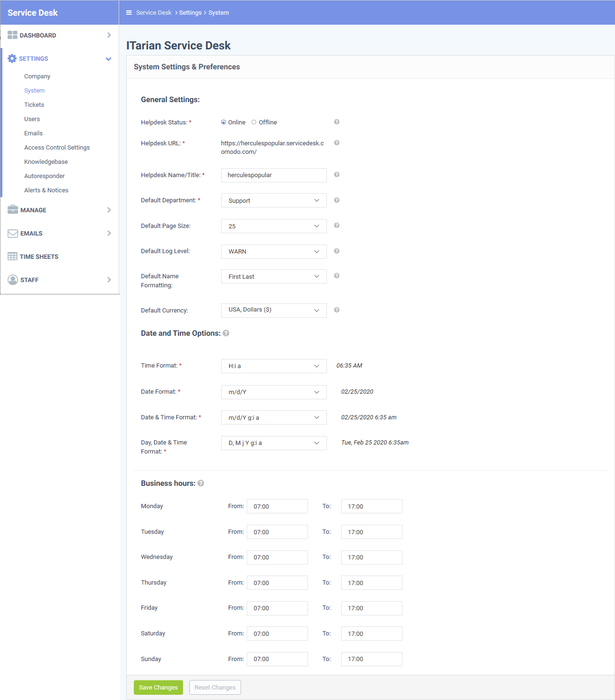Click Monday To time field

(372, 506)
